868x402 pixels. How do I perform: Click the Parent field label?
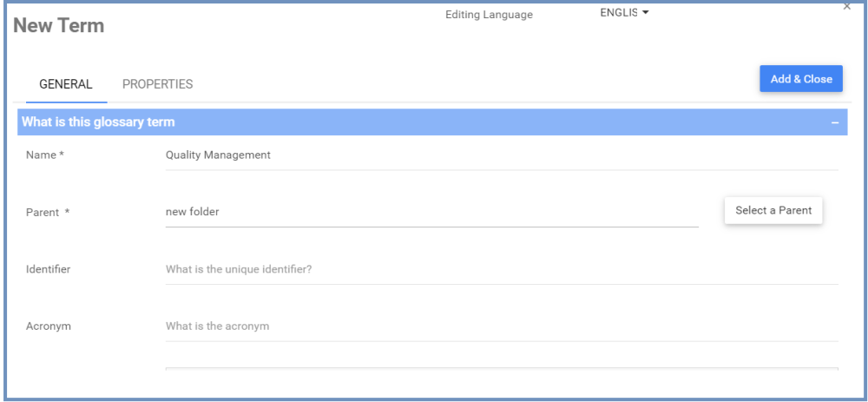(43, 212)
